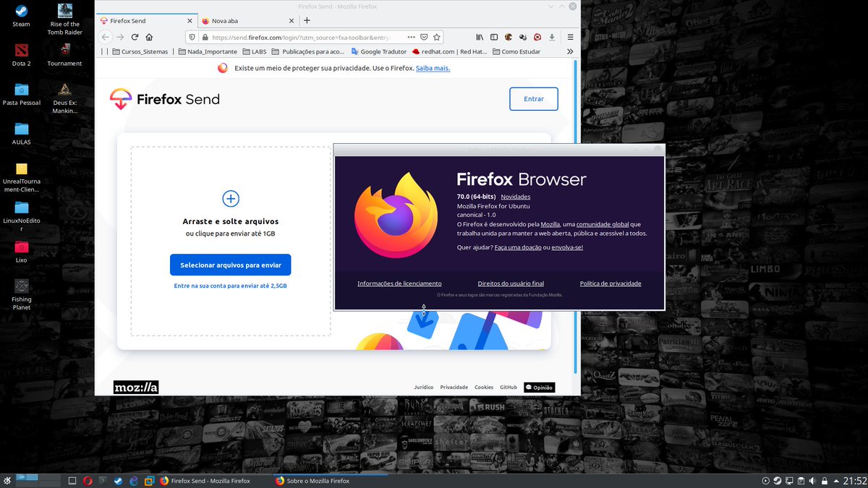Screen dimensions: 868x488
Task: Open Fishing Planet desktop icon
Action: coord(21,294)
